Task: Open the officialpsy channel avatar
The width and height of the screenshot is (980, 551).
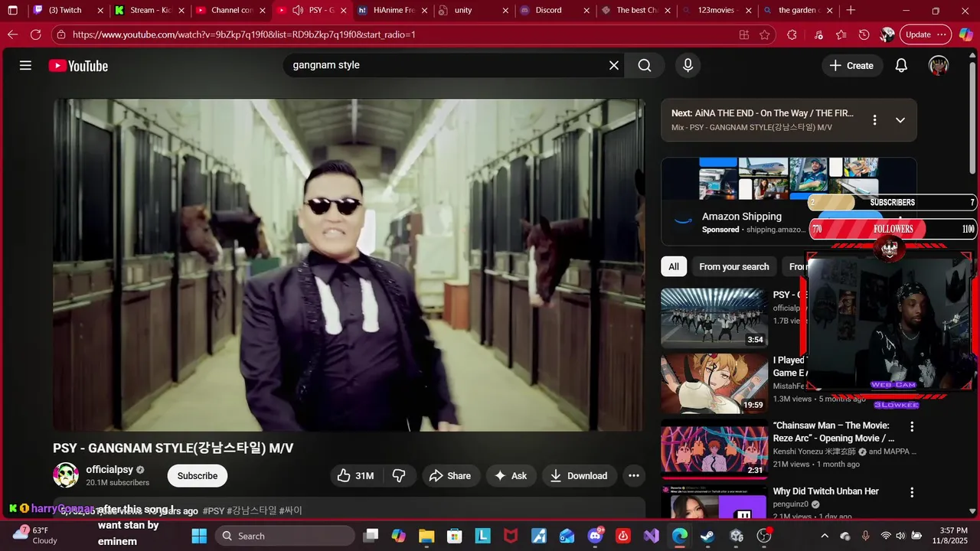Action: 66,475
